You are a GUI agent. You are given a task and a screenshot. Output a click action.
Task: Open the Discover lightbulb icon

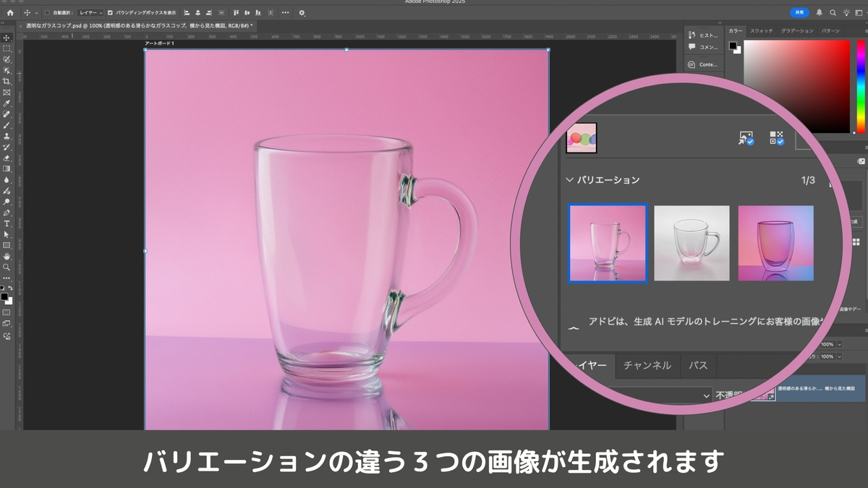coord(846,12)
